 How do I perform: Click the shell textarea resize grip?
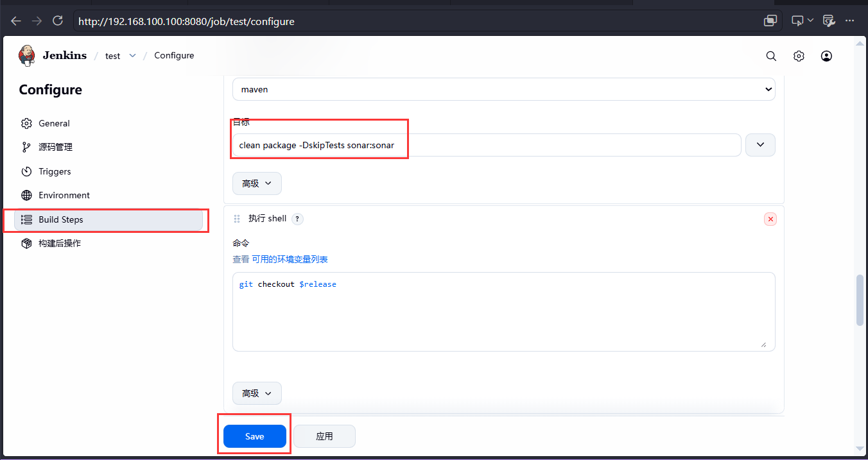(x=763, y=345)
